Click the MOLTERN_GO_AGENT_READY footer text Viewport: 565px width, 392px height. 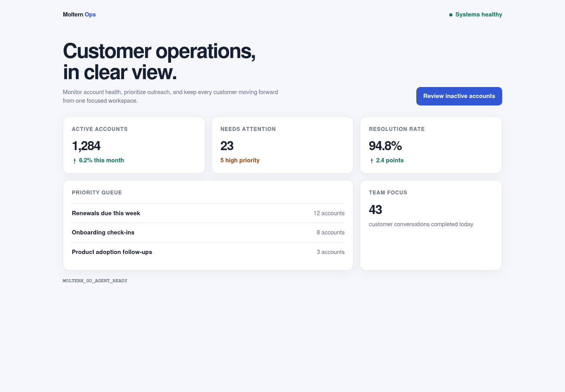tap(95, 281)
